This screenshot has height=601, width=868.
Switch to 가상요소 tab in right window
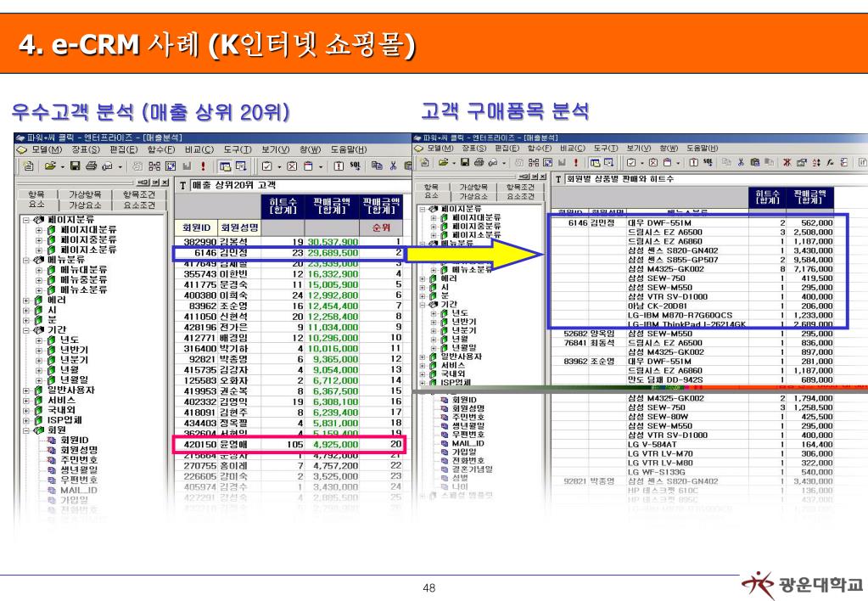(473, 196)
